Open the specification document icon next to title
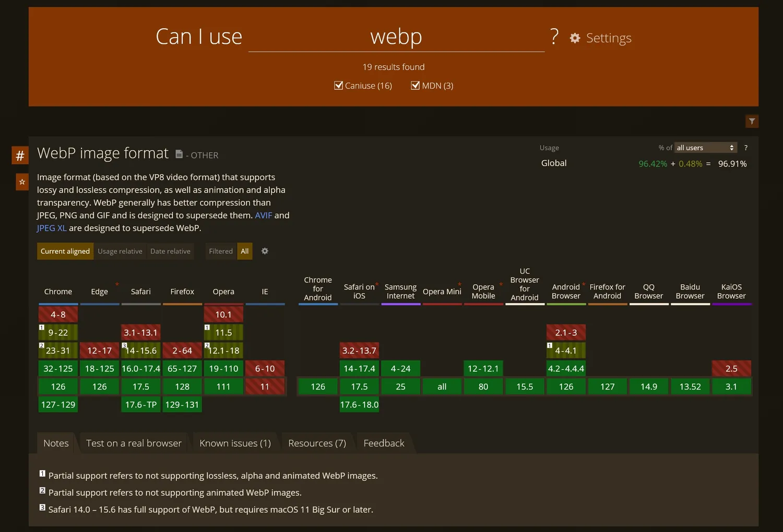 point(179,154)
